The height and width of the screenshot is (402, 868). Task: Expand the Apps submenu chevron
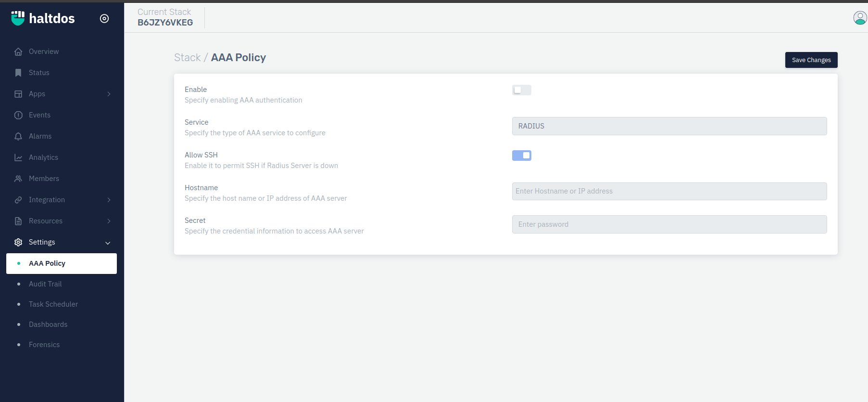click(x=109, y=94)
